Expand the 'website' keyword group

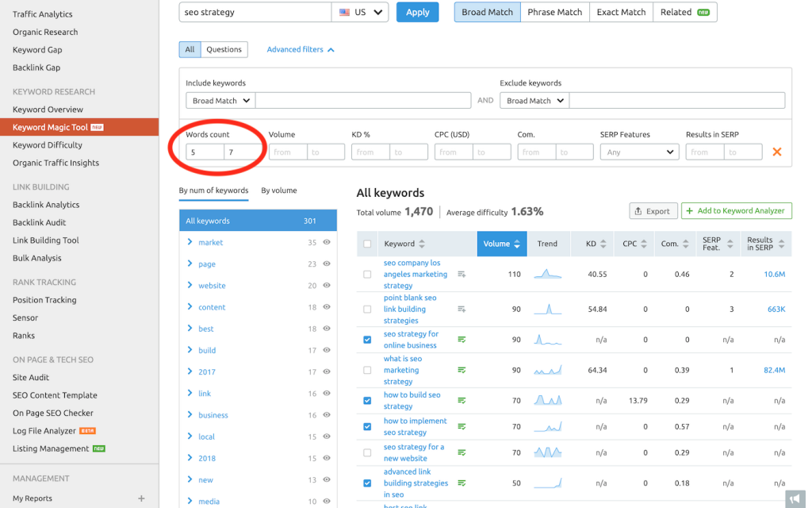[x=190, y=285]
